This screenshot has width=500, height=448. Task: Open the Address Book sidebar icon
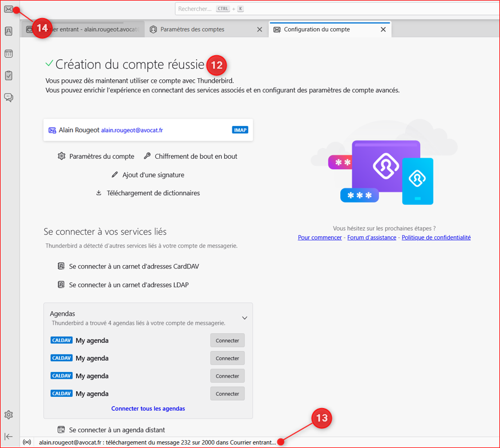click(x=8, y=31)
